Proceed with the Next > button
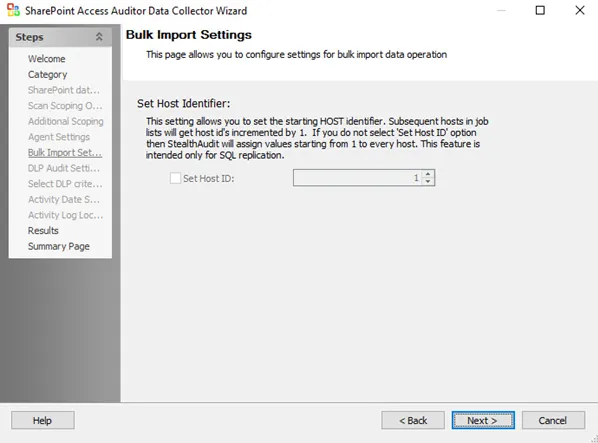The width and height of the screenshot is (598, 443). click(483, 420)
